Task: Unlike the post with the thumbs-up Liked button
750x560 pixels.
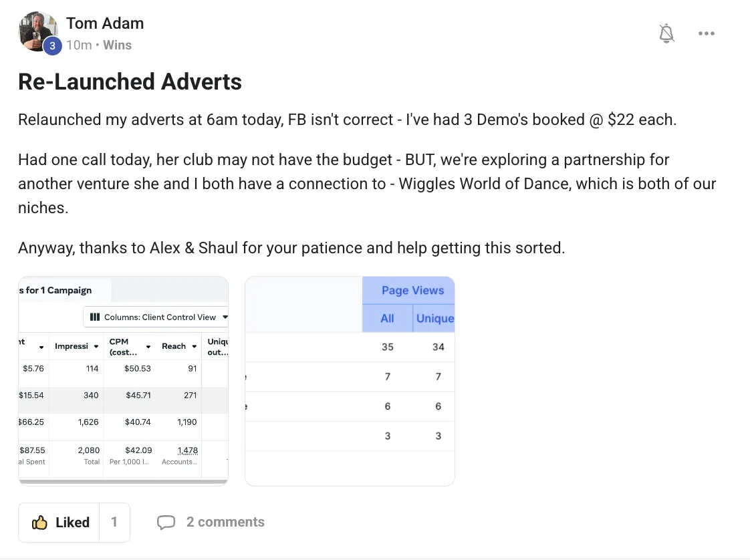Action: click(59, 523)
